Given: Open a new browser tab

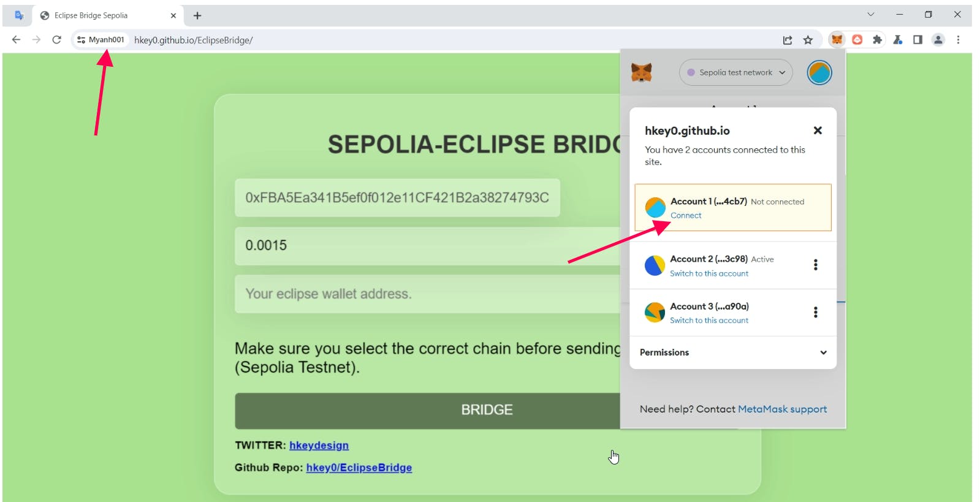Looking at the screenshot, I should (197, 15).
